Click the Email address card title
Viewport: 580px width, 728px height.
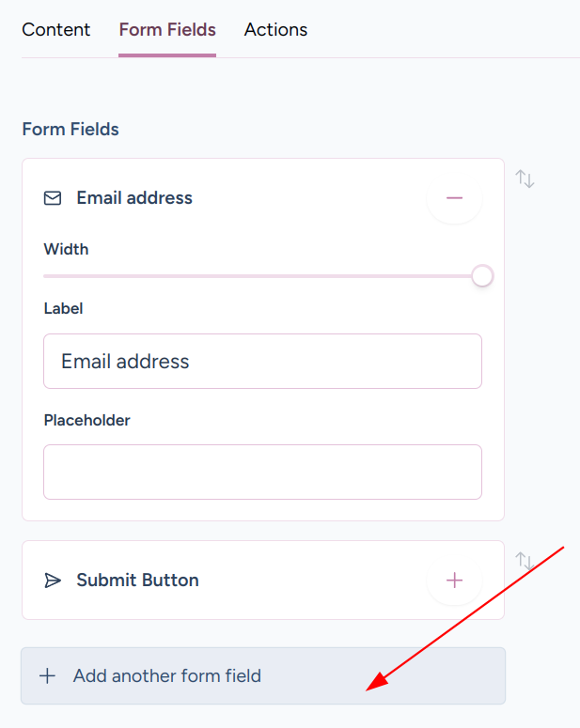coord(134,198)
